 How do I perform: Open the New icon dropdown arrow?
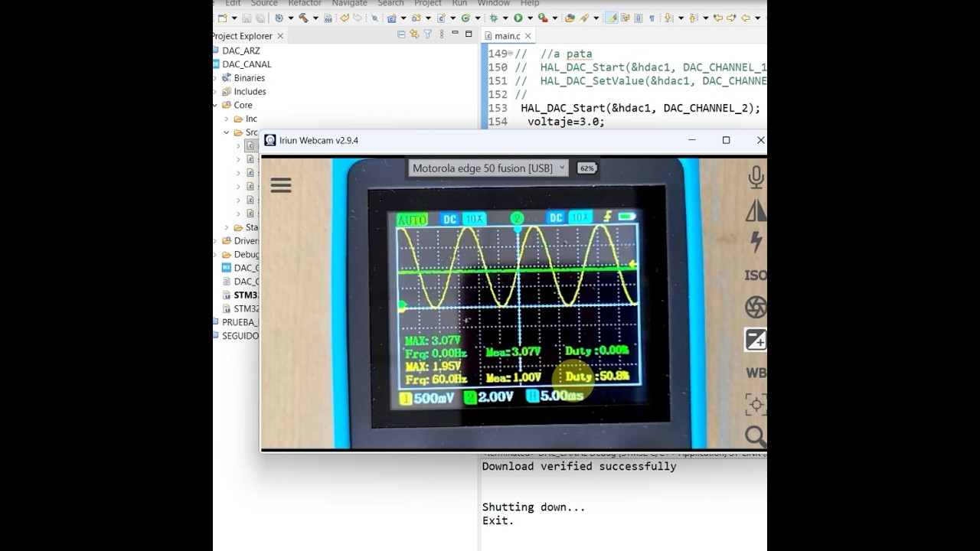coord(234,18)
